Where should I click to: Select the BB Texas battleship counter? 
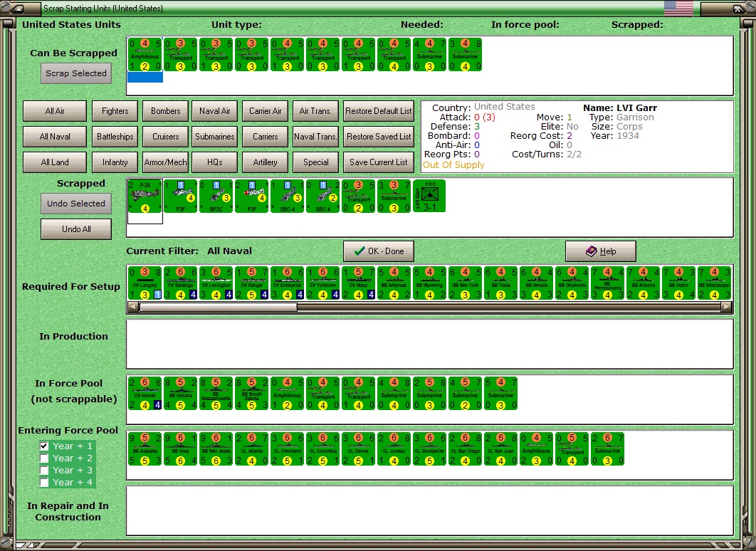click(x=500, y=283)
